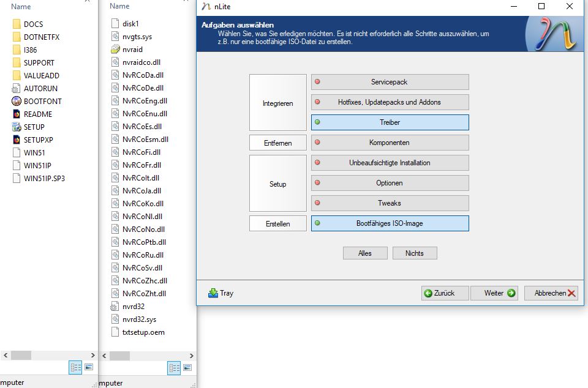The image size is (588, 388).
Task: Click the nLite title bar icon
Action: (206, 6)
